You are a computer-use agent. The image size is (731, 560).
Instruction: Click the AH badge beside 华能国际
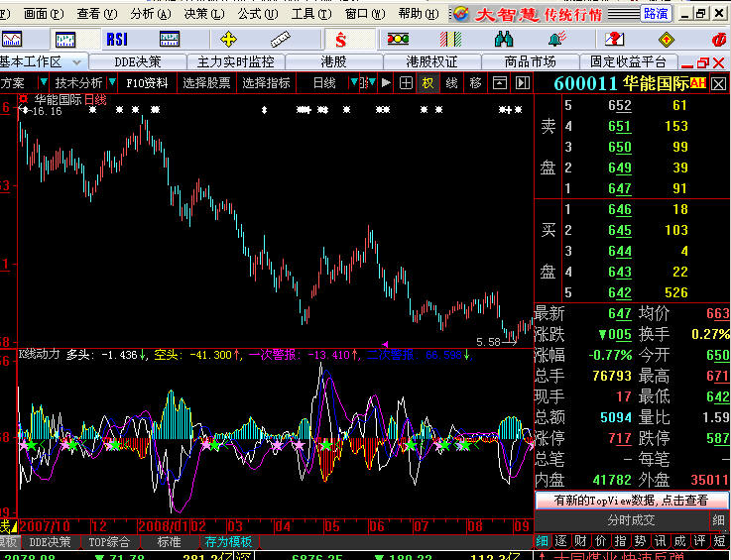[x=698, y=83]
